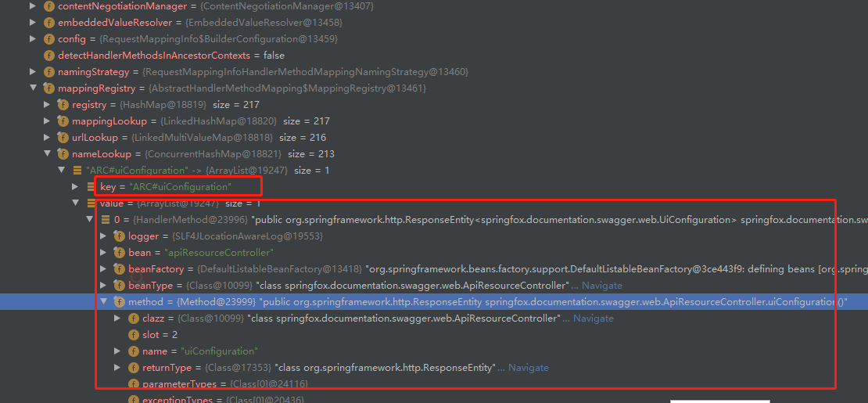
Task: Click the nameLookup field icon
Action: 63,153
